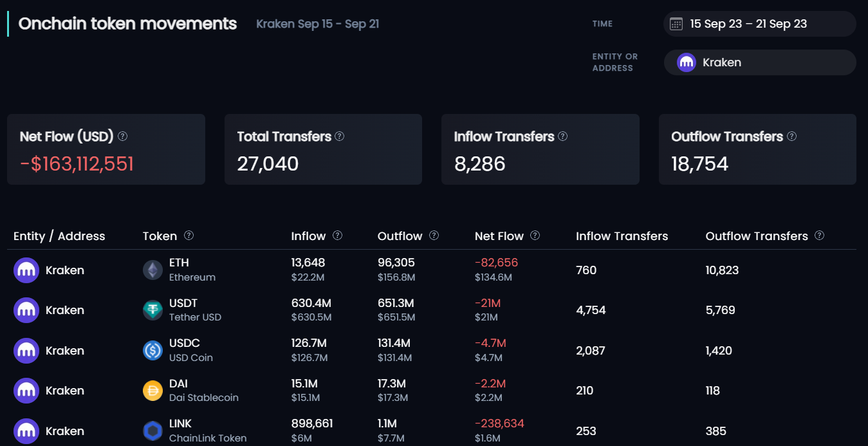Screen dimensions: 868x446
Task: Click help icon beside Token column header
Action: [x=189, y=236]
